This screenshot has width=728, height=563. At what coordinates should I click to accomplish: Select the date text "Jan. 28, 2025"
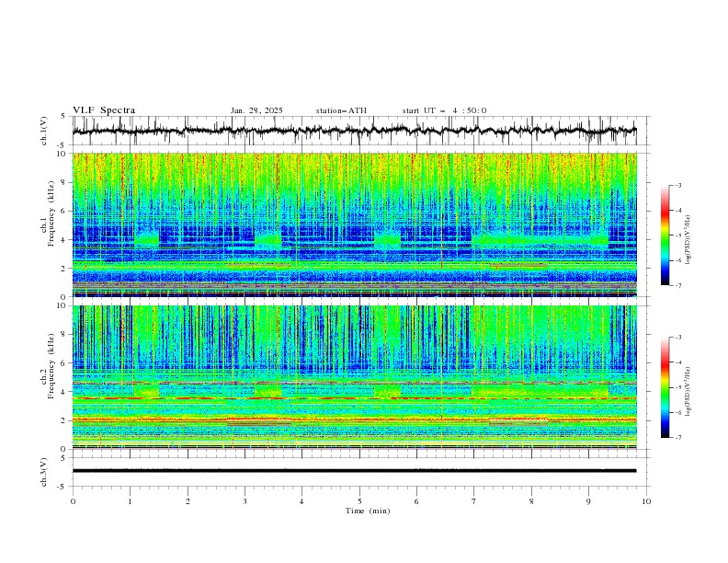pos(256,110)
